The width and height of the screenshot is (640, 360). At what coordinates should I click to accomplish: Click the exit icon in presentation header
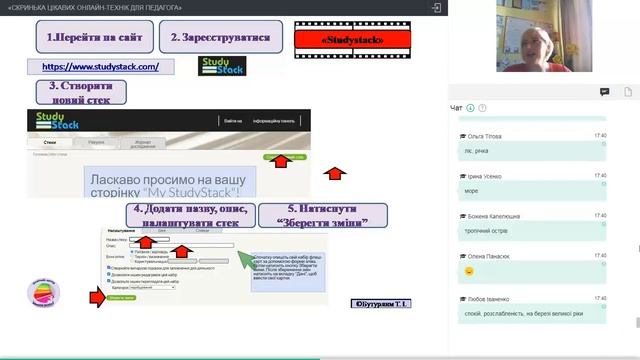click(436, 8)
